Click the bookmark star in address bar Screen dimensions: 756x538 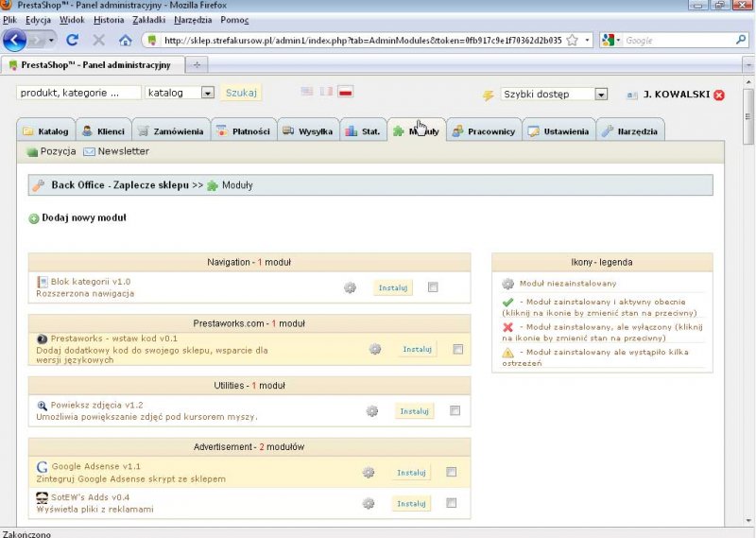coord(572,41)
